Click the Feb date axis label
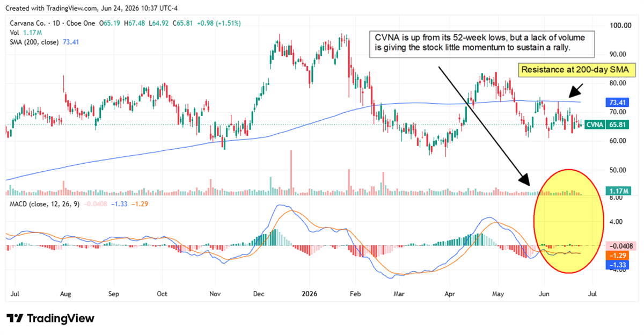Viewport: 644px width, 335px height. click(x=355, y=294)
